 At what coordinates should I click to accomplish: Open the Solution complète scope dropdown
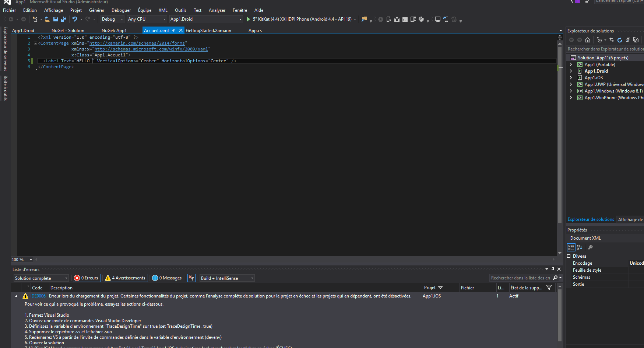tap(42, 278)
